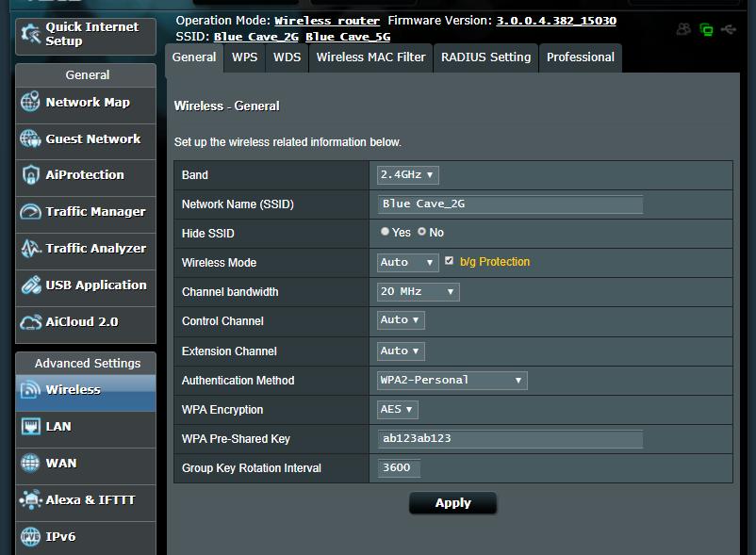Click the Blue_Cave_2G SSID link
This screenshot has height=555, width=756.
pos(256,37)
